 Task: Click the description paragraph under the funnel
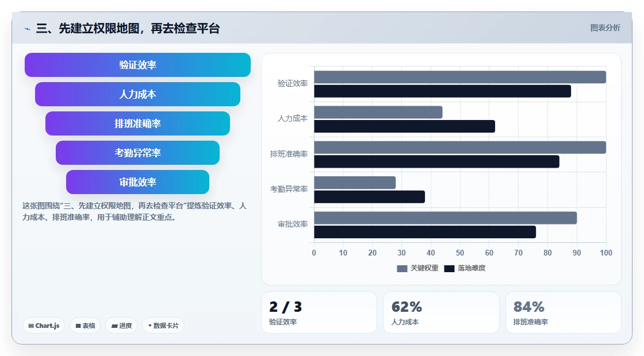click(x=135, y=212)
